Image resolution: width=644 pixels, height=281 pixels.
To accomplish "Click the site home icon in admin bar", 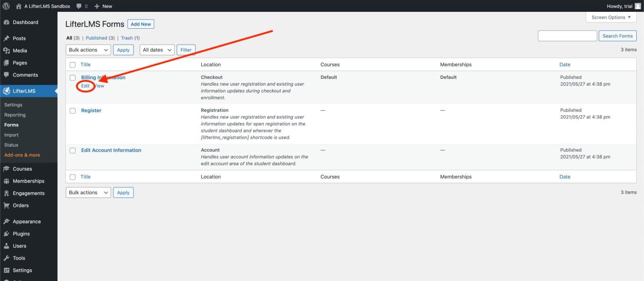I will tap(18, 6).
